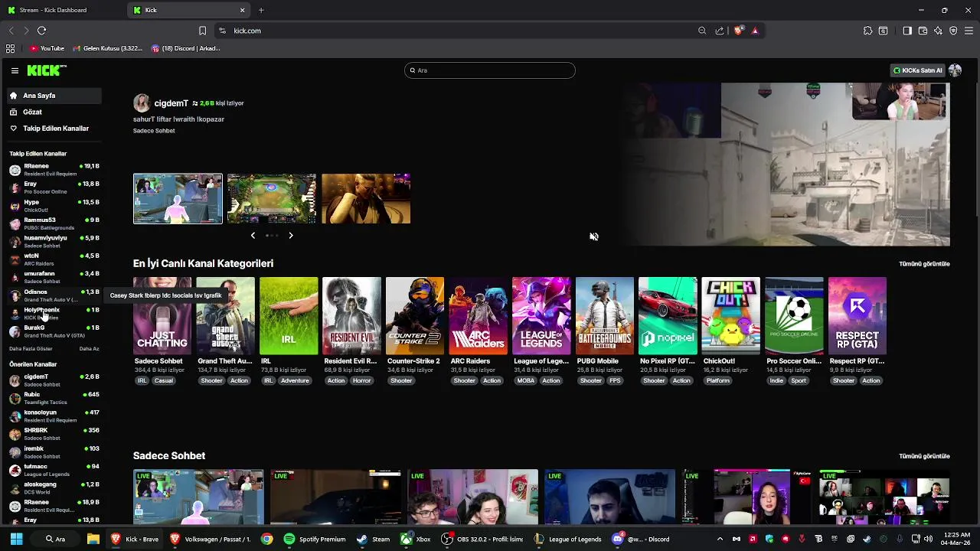Click the KICKs Satın Al button

pos(917,70)
